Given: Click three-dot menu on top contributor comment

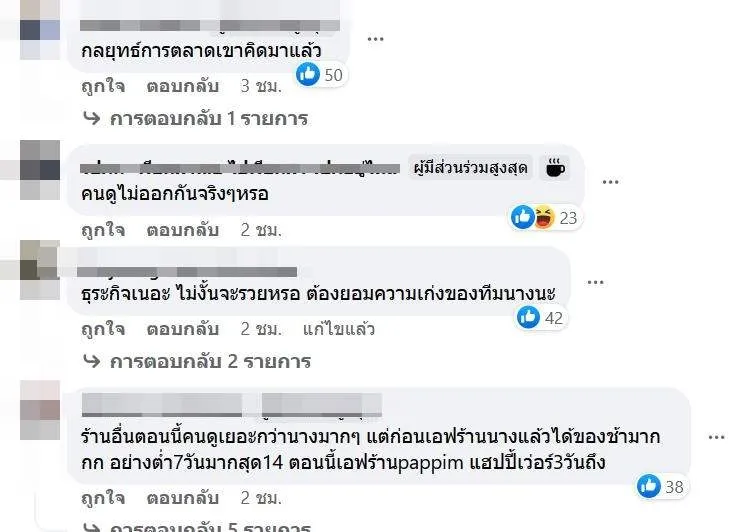Looking at the screenshot, I should (610, 182).
